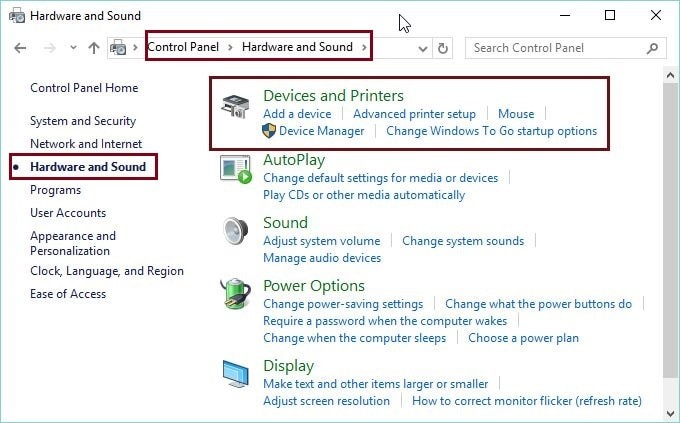
Task: Click the Devices and Printers category icon
Action: [x=235, y=107]
